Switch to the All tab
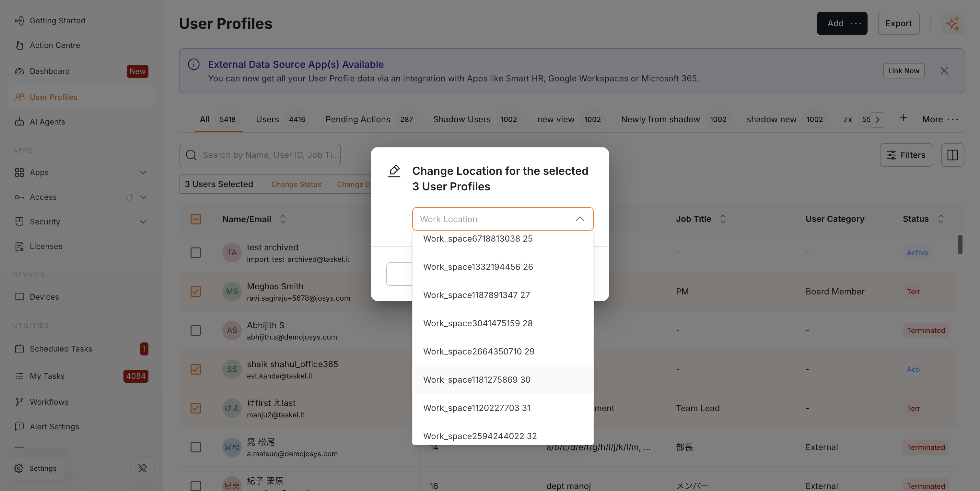 click(x=218, y=120)
